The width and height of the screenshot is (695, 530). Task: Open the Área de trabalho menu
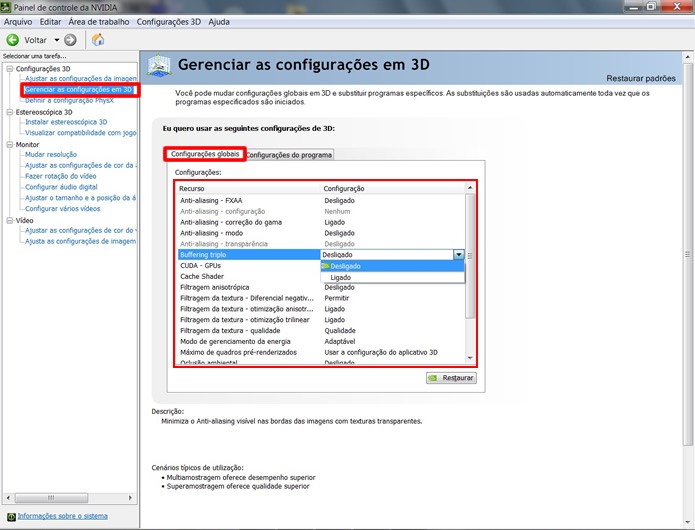[99, 22]
